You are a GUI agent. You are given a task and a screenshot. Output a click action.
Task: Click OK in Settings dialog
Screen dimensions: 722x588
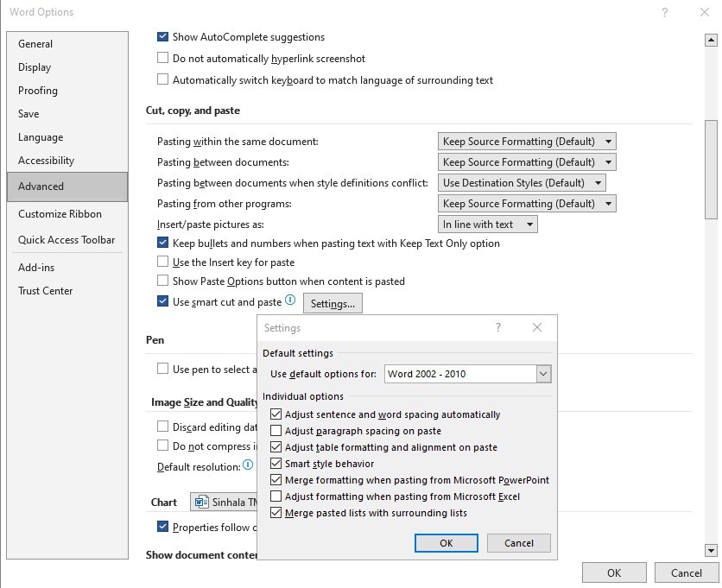(446, 543)
